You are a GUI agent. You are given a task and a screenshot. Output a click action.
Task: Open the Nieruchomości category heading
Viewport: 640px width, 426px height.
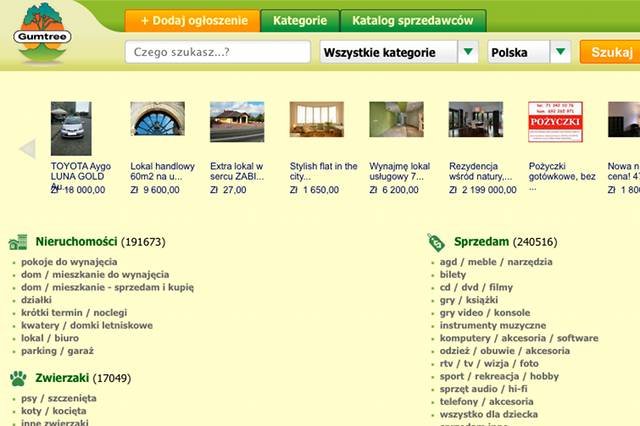(76, 242)
